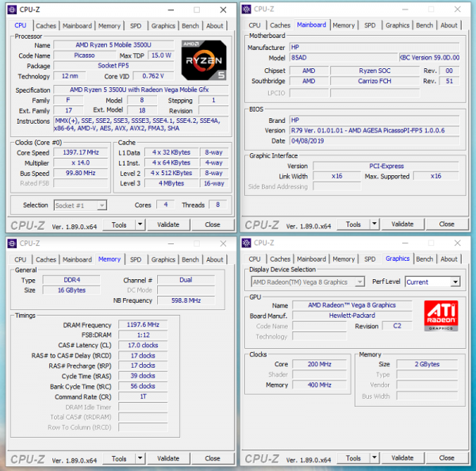Open Tools dropdown arrow in Memory window
Viewport: 476px width, 471px height.
point(140,458)
